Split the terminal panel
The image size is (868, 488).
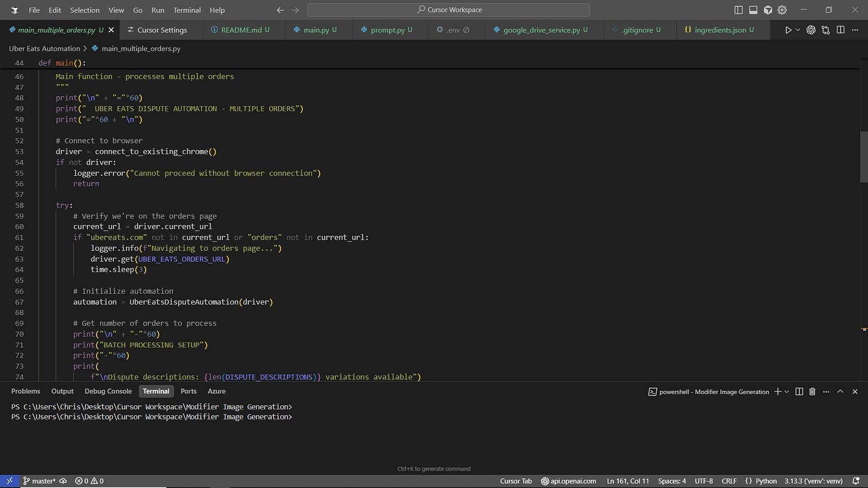tap(799, 391)
